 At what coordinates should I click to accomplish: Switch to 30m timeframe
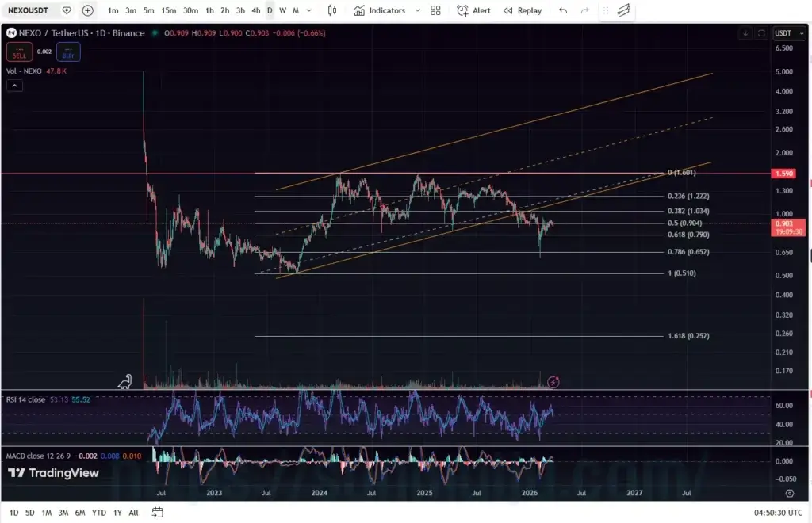click(190, 10)
